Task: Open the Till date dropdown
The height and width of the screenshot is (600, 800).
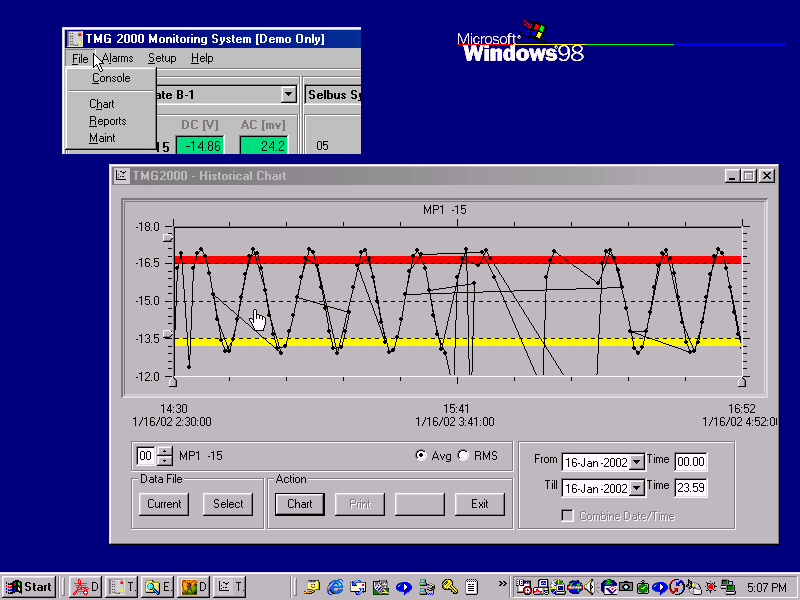Action: tap(637, 489)
